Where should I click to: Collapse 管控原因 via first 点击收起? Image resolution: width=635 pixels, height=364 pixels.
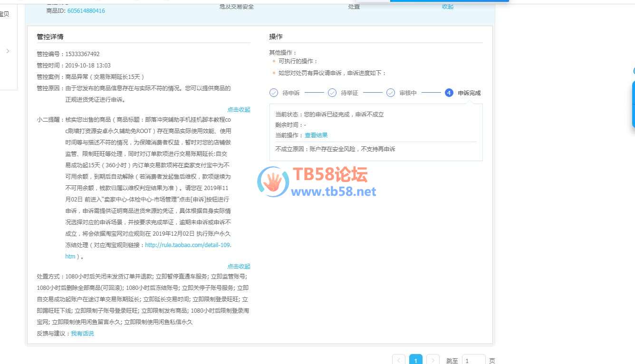[239, 110]
